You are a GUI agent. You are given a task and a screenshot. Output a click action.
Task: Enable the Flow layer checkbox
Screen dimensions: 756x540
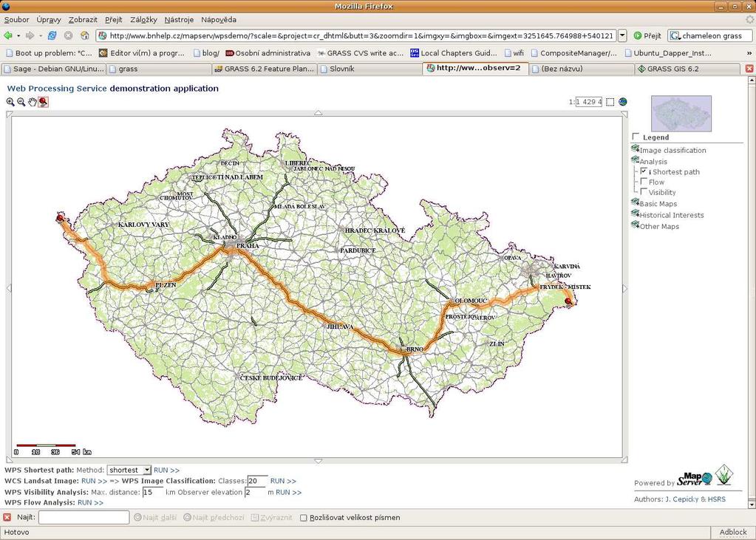click(644, 181)
